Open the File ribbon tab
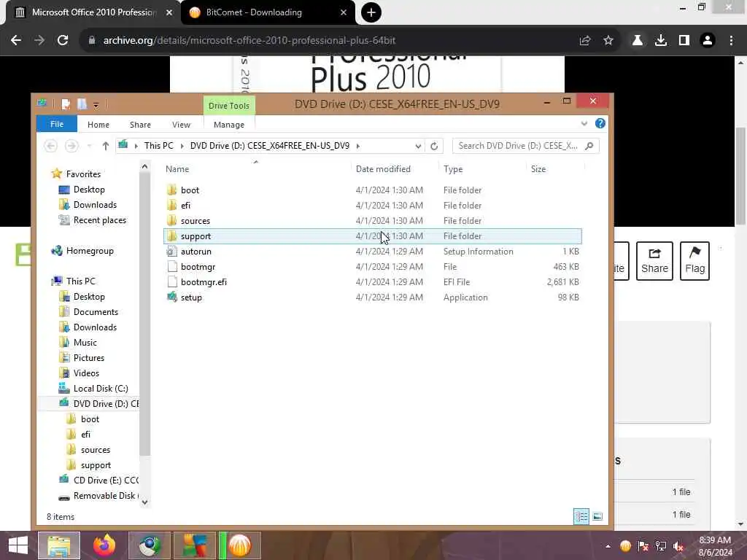747x560 pixels. pos(57,124)
